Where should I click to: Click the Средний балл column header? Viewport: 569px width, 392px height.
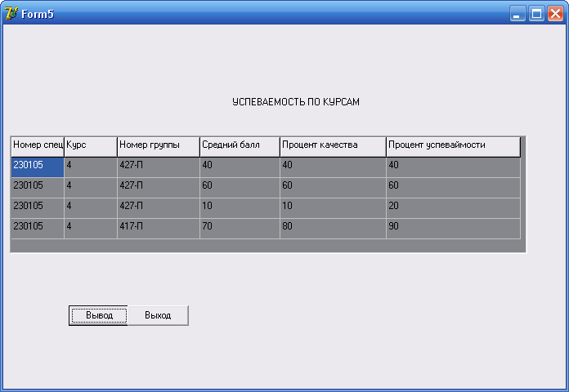(240, 147)
